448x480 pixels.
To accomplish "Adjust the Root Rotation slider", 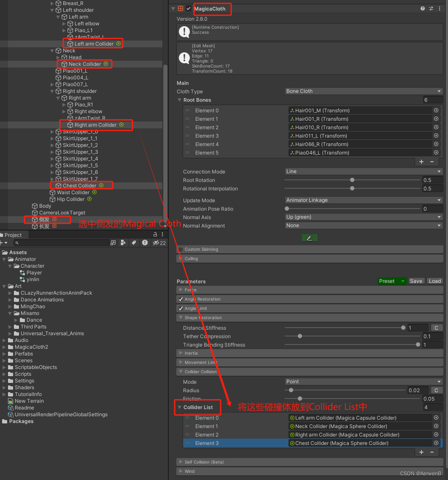I will tap(352, 180).
